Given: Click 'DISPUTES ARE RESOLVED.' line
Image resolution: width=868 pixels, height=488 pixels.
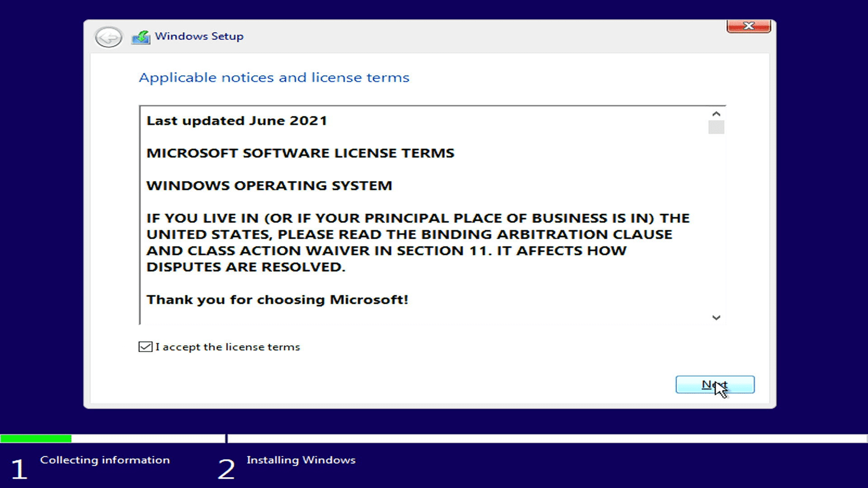Looking at the screenshot, I should point(246,267).
